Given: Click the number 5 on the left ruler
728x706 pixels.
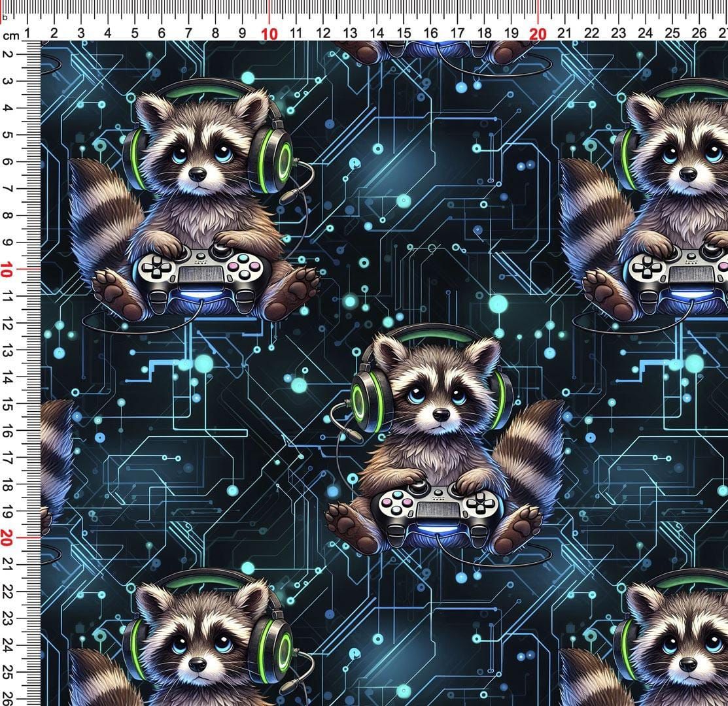Looking at the screenshot, I should click(7, 135).
